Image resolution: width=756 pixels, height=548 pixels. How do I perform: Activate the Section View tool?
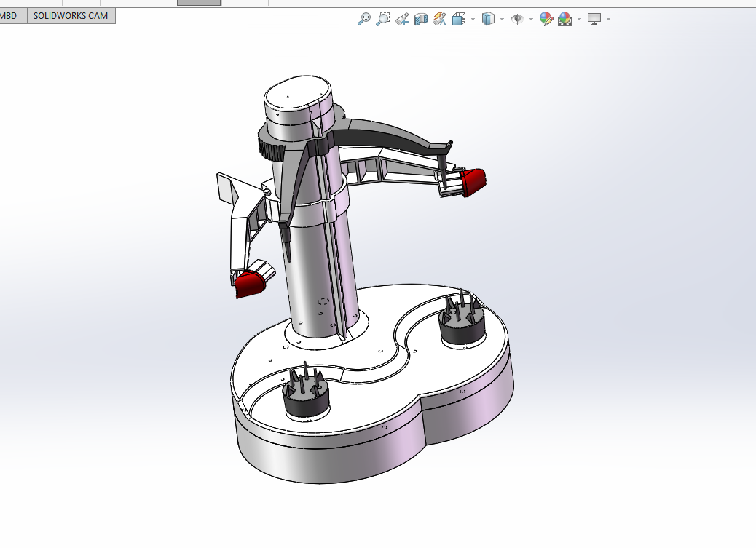(x=421, y=19)
